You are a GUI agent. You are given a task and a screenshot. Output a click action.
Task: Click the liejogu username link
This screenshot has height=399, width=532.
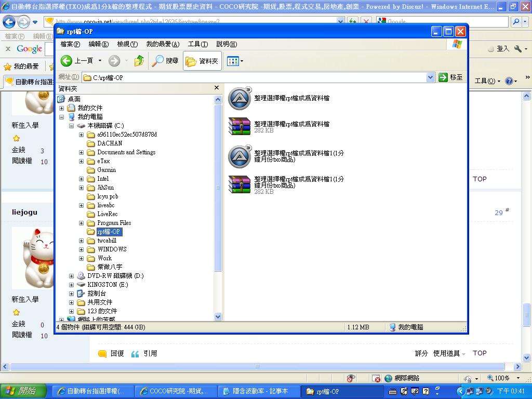24,212
